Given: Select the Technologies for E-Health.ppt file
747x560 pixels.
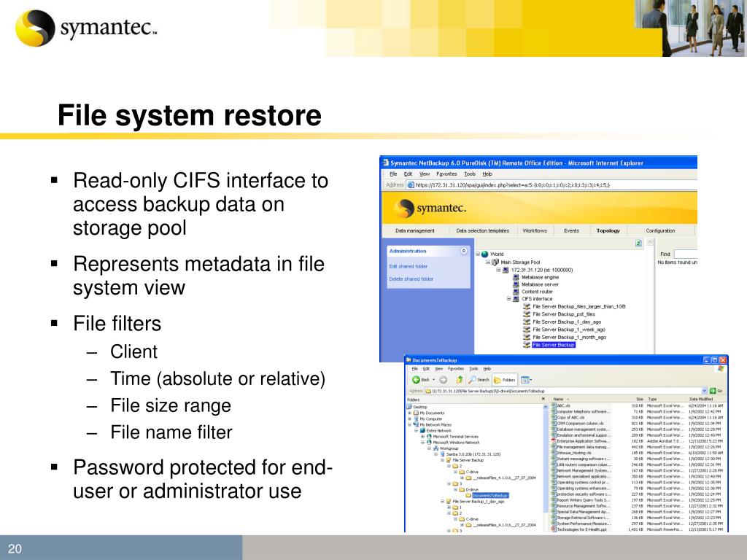Looking at the screenshot, I should point(581,529).
